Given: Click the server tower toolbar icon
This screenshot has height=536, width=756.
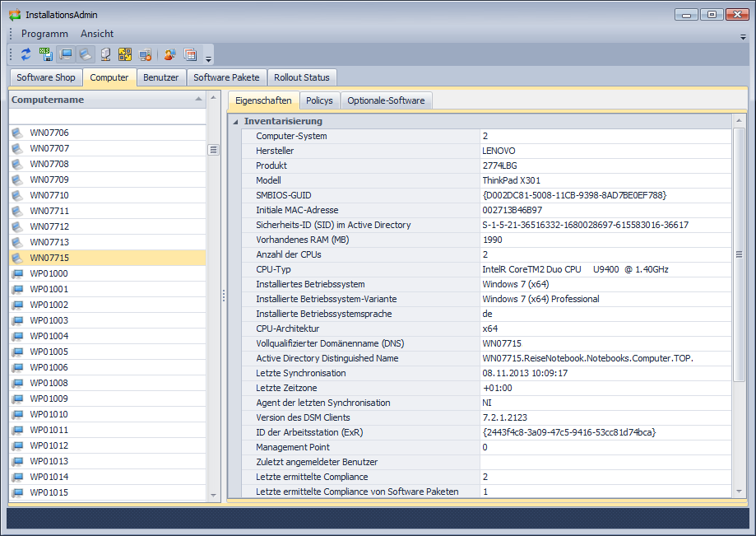Looking at the screenshot, I should coord(105,55).
